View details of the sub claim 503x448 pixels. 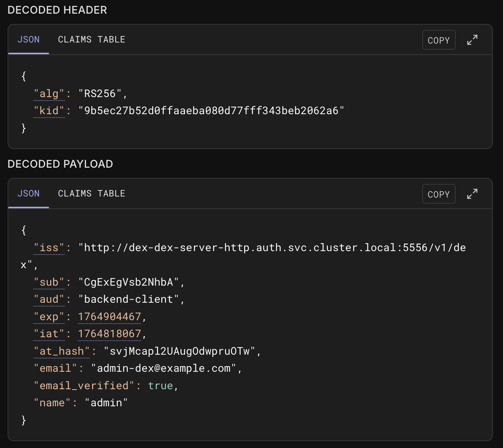(49, 282)
